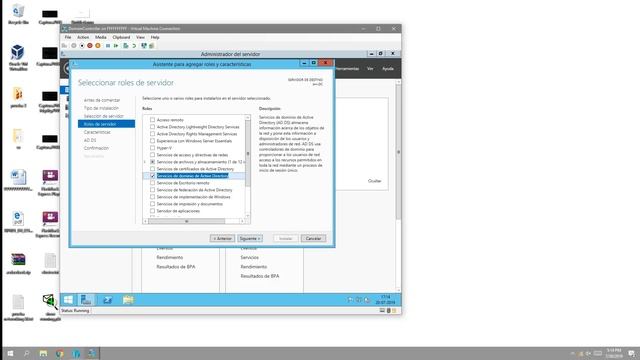Click Server Manager's vertical scrollbar thumb
Viewport: 640px width, 360px height.
(398, 152)
